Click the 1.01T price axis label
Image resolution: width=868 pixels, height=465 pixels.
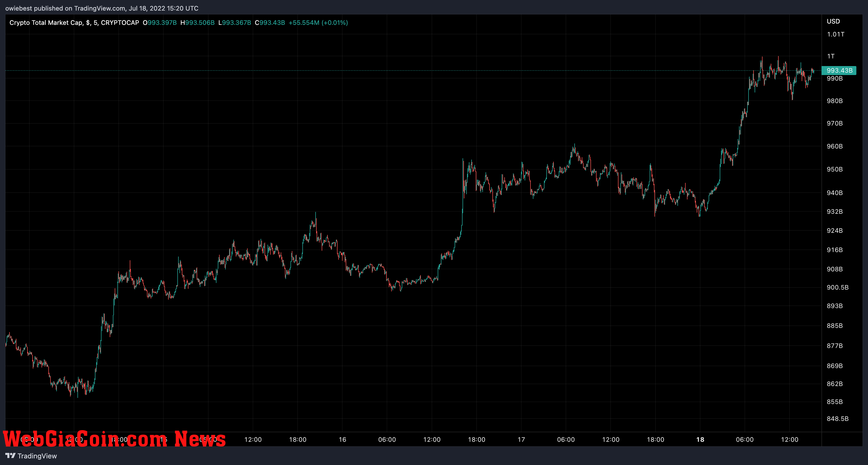click(x=836, y=34)
